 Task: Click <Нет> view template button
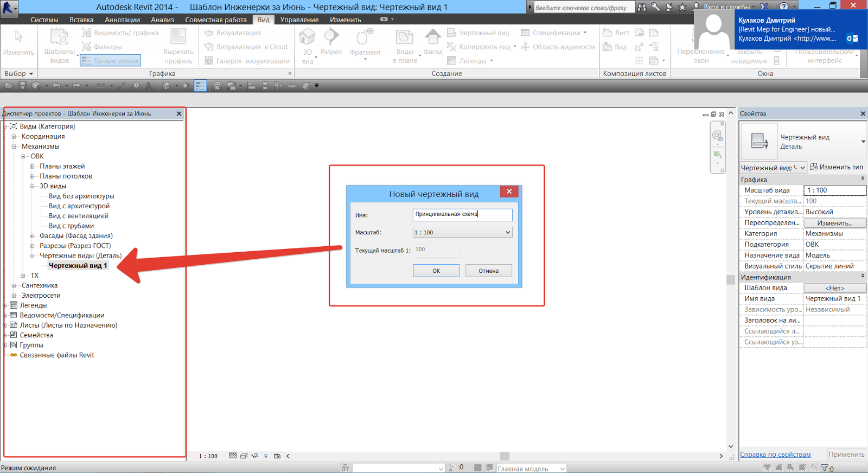pos(834,288)
